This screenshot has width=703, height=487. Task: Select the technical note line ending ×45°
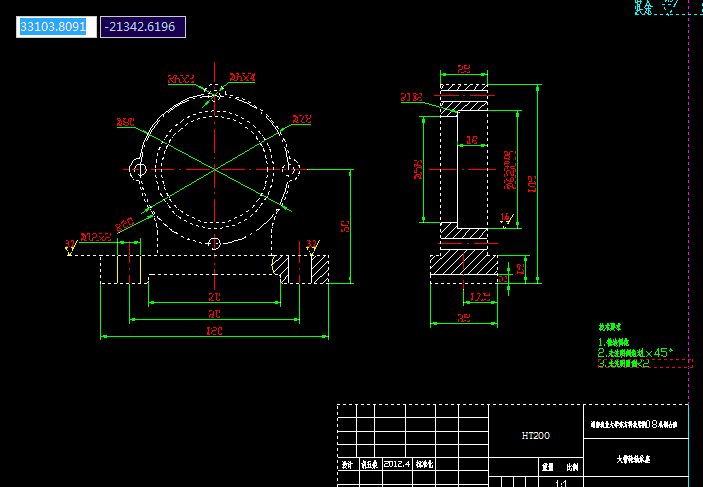635,353
